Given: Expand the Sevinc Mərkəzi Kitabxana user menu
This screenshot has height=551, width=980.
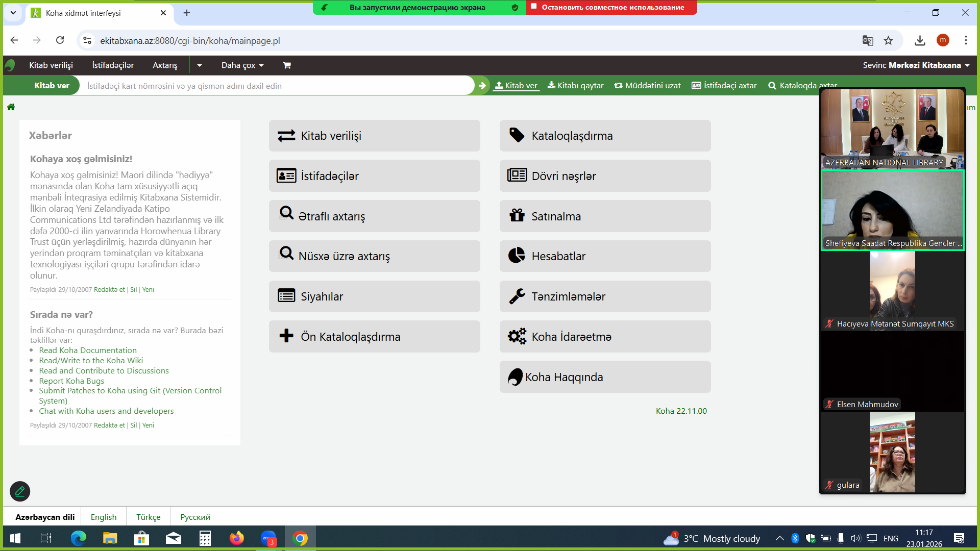Looking at the screenshot, I should pyautogui.click(x=916, y=65).
